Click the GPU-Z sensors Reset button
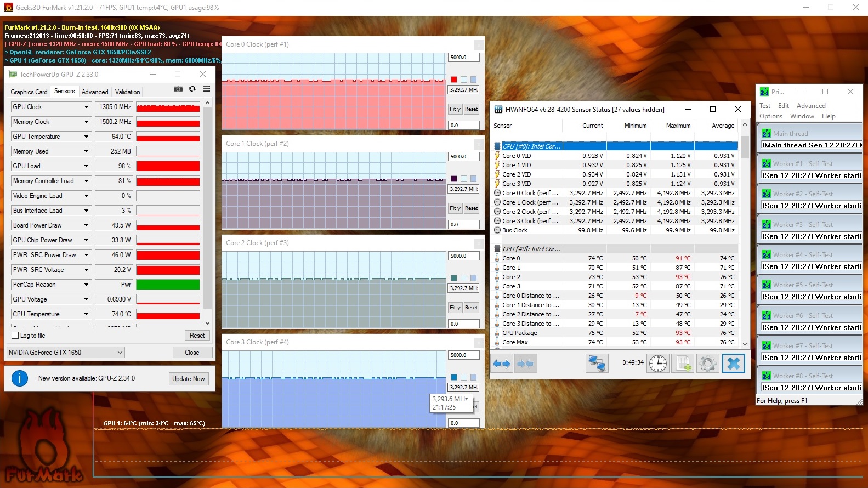Viewport: 868px width, 488px height. [x=197, y=336]
